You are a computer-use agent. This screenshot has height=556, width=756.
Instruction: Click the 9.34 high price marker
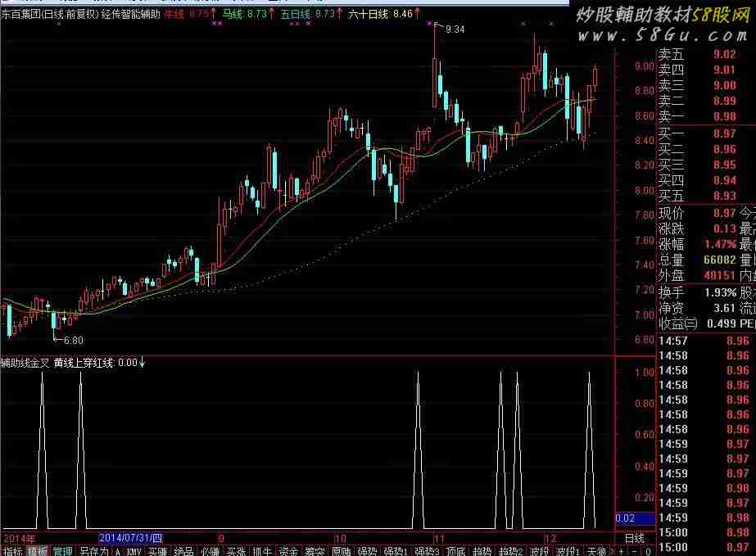pyautogui.click(x=455, y=29)
